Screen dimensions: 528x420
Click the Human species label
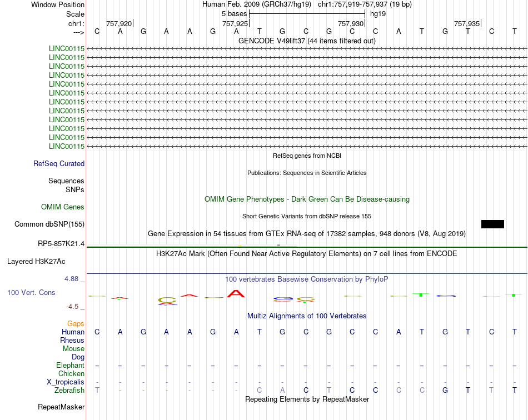click(x=73, y=332)
